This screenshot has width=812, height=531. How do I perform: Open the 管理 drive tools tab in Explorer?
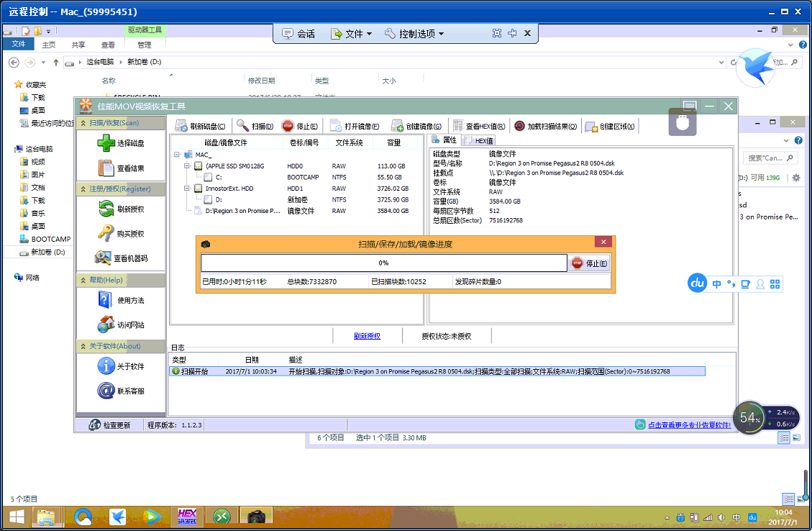pyautogui.click(x=145, y=45)
